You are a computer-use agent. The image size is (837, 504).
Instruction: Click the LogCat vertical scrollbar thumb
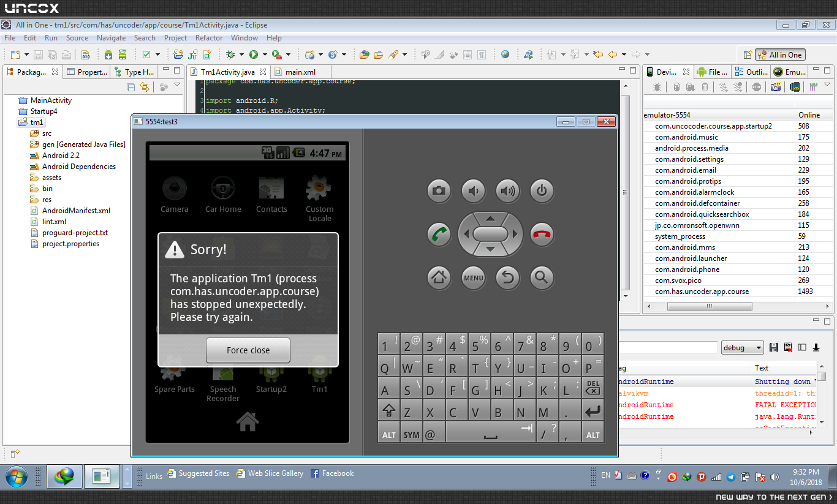(x=821, y=378)
